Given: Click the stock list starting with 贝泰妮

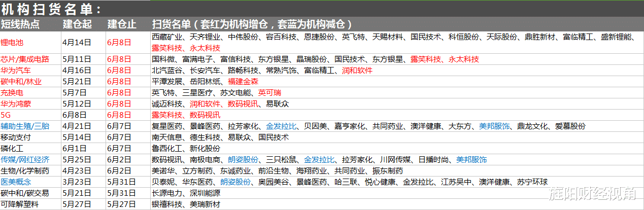Looking at the screenshot, I should [350, 182].
